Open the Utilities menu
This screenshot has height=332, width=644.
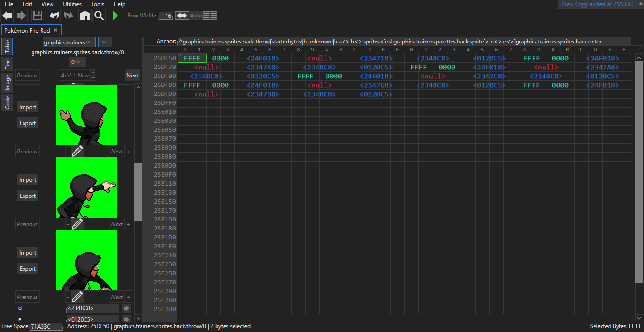[72, 4]
